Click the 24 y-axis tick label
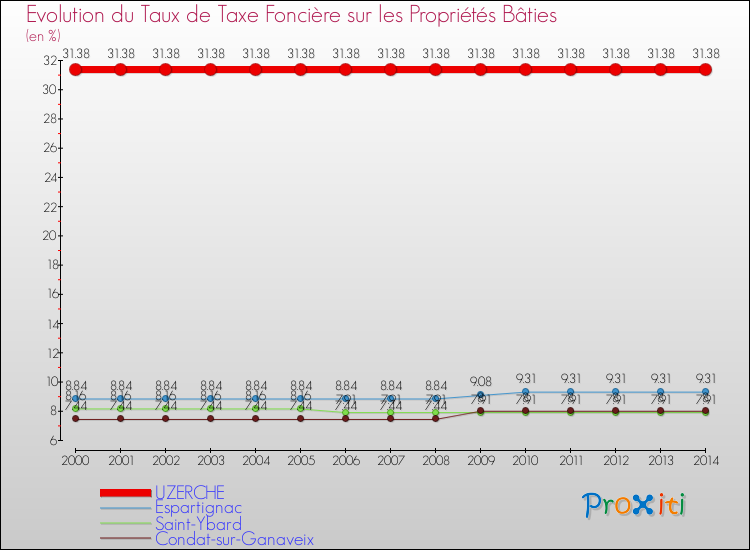Image resolution: width=750 pixels, height=550 pixels. (50, 177)
